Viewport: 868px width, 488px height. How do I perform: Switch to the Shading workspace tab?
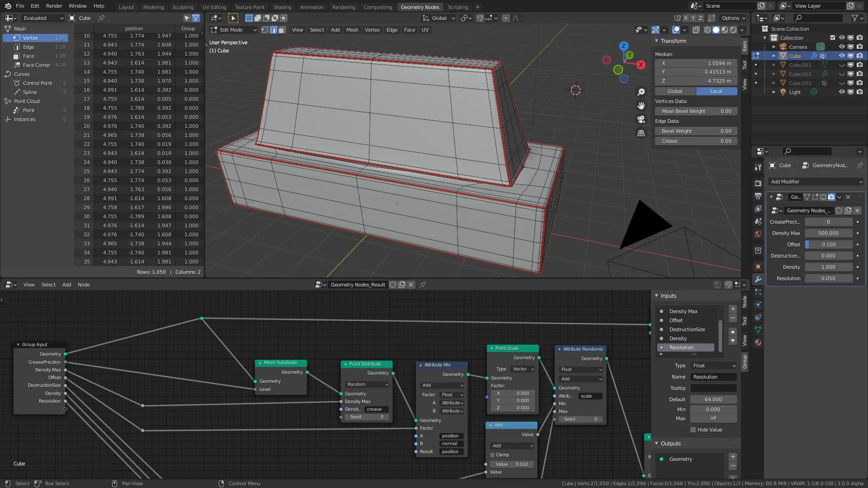point(282,7)
